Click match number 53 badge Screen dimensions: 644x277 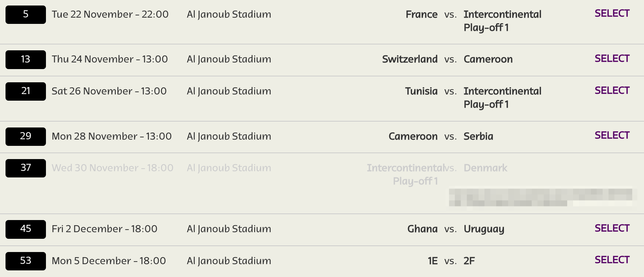coord(26,261)
